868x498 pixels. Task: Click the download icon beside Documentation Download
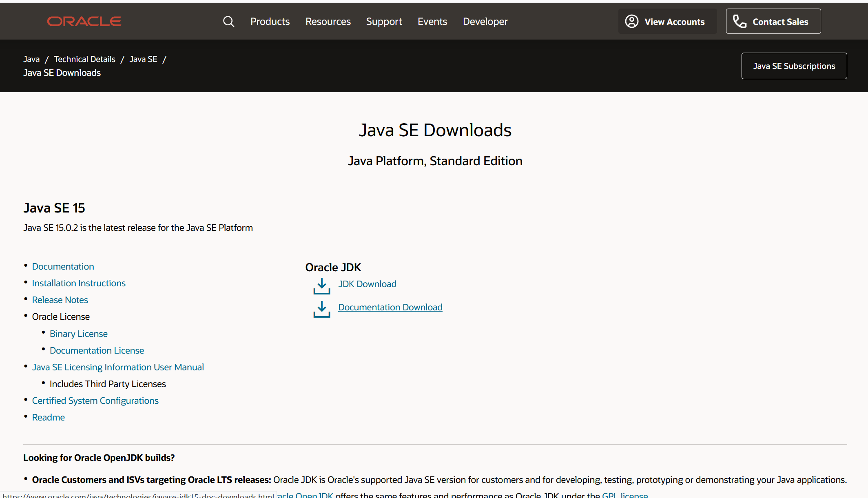[321, 309]
